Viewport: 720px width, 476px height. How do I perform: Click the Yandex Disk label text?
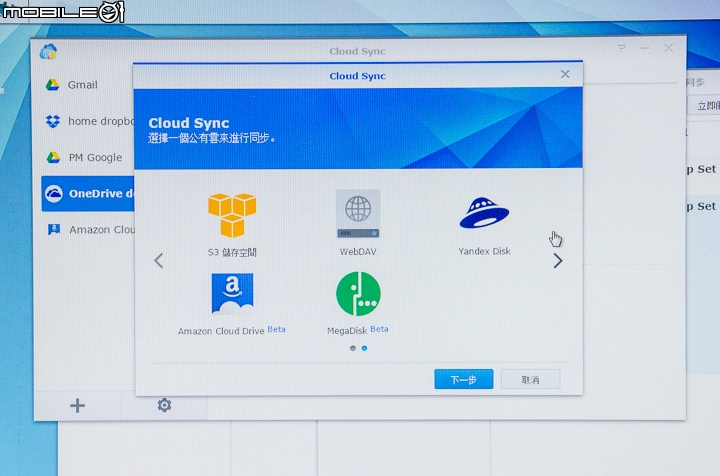[x=484, y=251]
